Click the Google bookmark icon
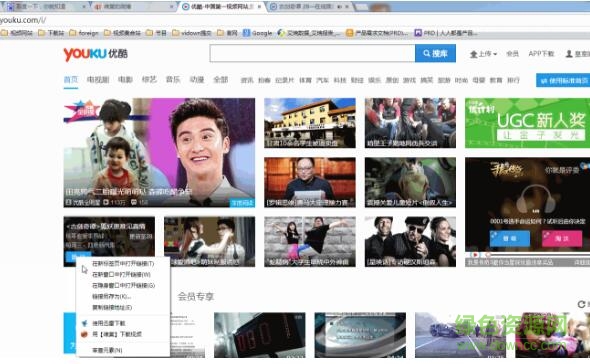 (246, 33)
